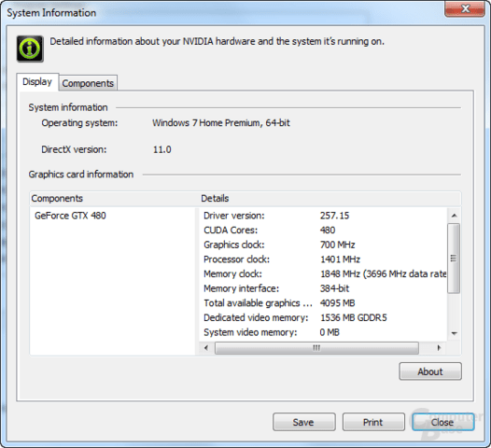Click the System Information title bar text
Image resolution: width=491 pixels, height=448 pixels.
click(51, 13)
